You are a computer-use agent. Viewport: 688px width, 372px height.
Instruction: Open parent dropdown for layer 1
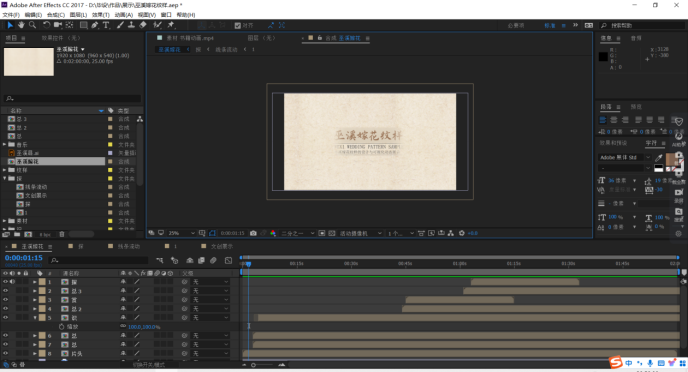[x=211, y=282]
